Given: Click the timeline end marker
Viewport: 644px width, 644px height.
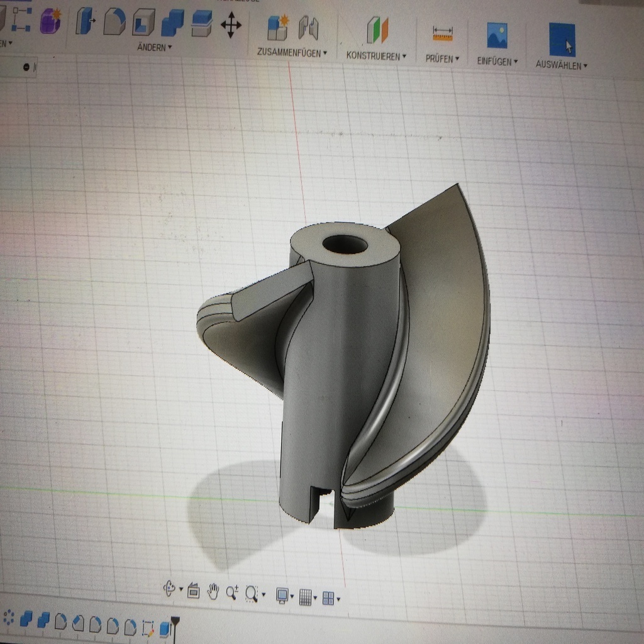Looking at the screenshot, I should point(175,623).
